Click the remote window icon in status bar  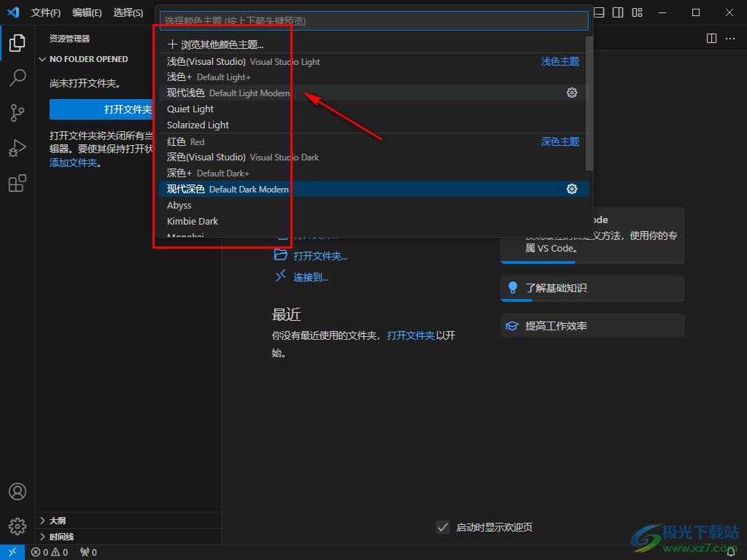pyautogui.click(x=12, y=552)
